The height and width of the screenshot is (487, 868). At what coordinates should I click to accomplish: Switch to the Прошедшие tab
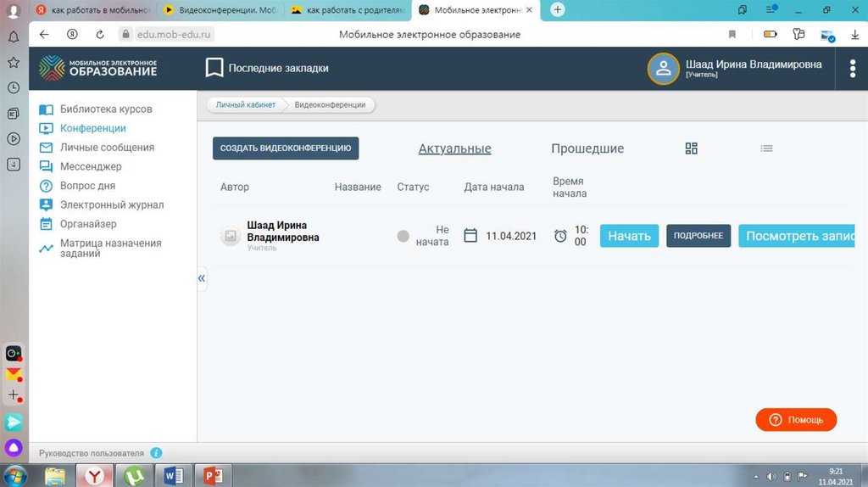coord(587,148)
